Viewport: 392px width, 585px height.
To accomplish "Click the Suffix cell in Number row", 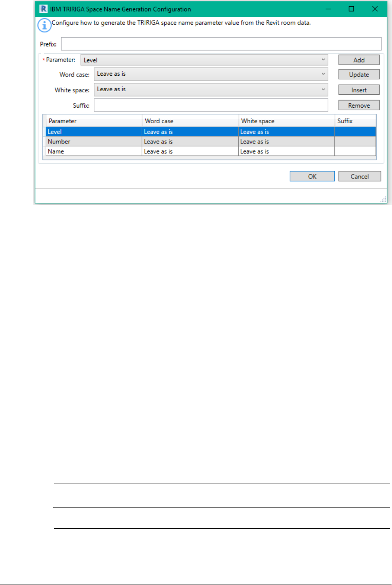I will 355,141.
